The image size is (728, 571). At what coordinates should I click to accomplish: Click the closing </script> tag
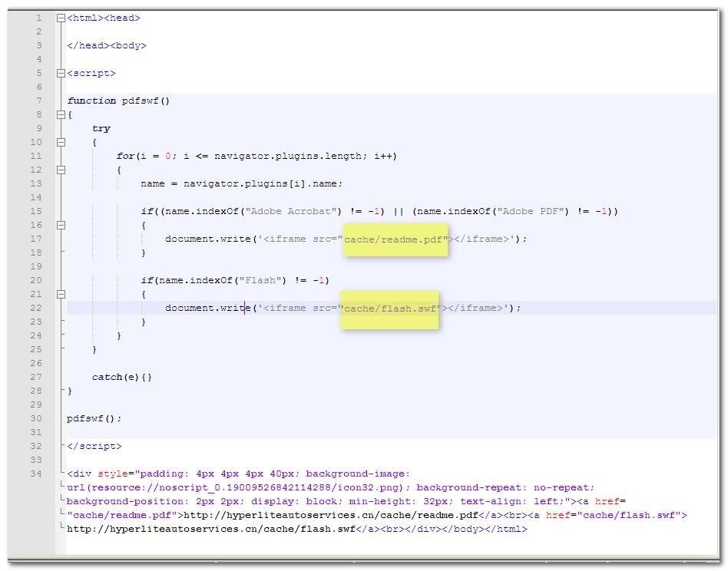(x=94, y=446)
